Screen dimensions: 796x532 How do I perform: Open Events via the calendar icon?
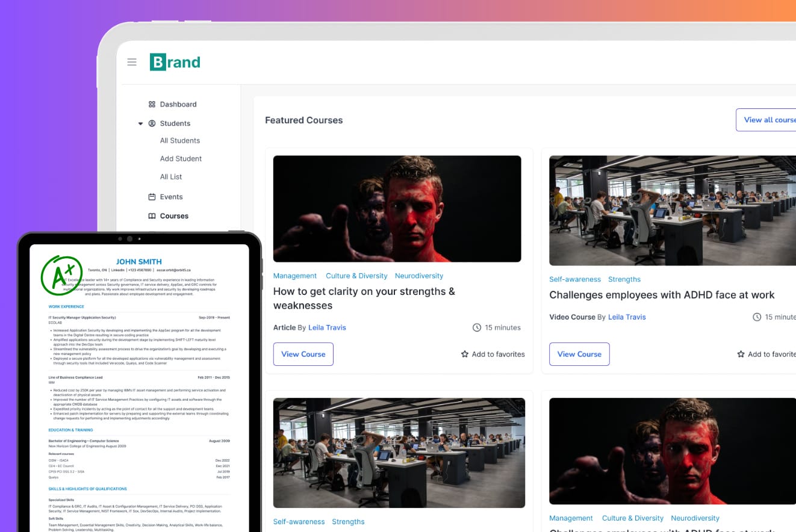pyautogui.click(x=152, y=197)
